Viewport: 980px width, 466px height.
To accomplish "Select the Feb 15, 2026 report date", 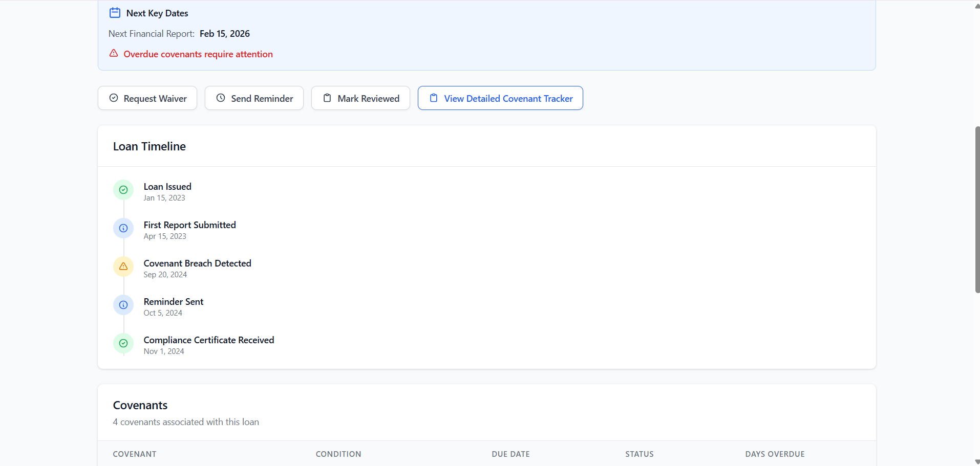I will point(225,34).
